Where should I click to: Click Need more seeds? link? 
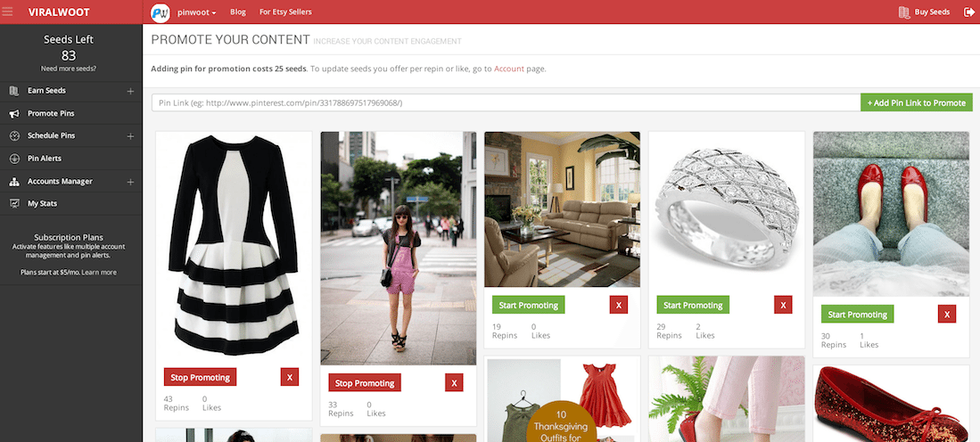(68, 69)
